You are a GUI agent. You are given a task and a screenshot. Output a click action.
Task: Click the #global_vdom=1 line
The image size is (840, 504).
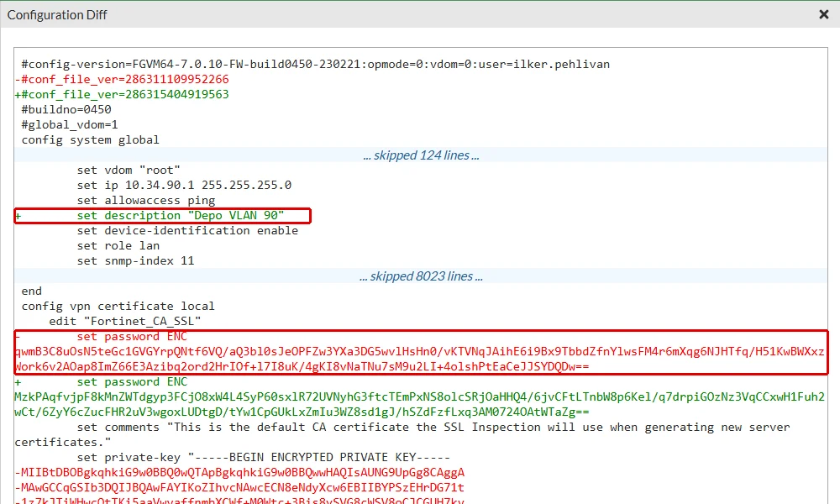click(69, 125)
